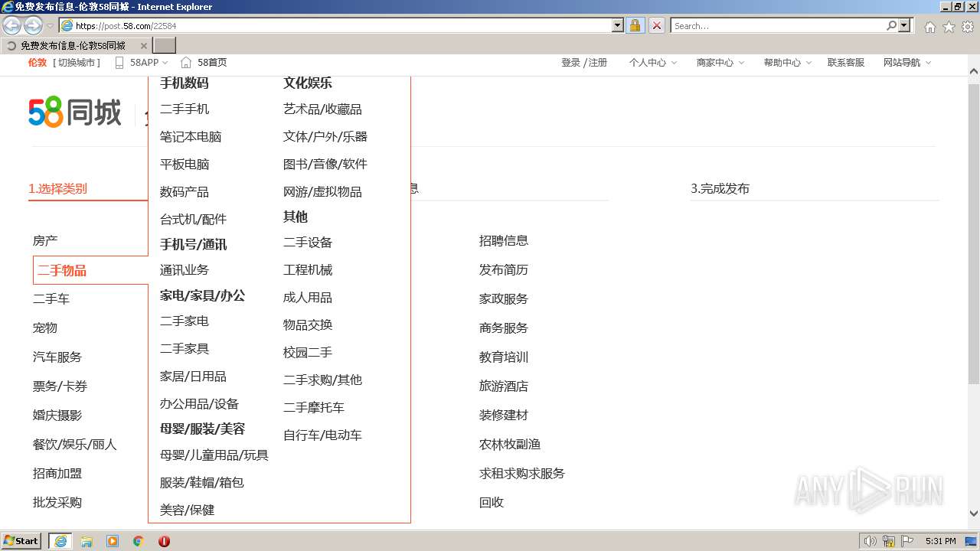The width and height of the screenshot is (980, 551).
Task: Click the 注册 link
Action: click(598, 63)
